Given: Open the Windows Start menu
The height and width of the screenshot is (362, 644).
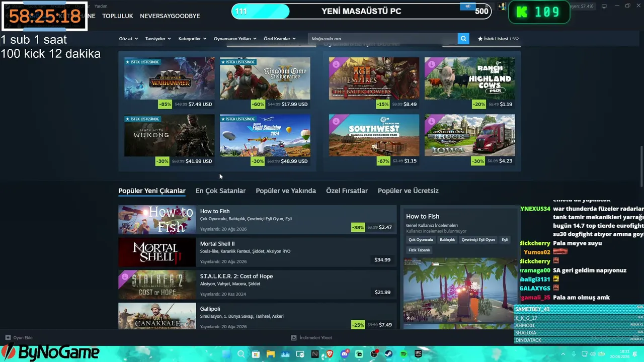Looking at the screenshot, I should coord(226,354).
